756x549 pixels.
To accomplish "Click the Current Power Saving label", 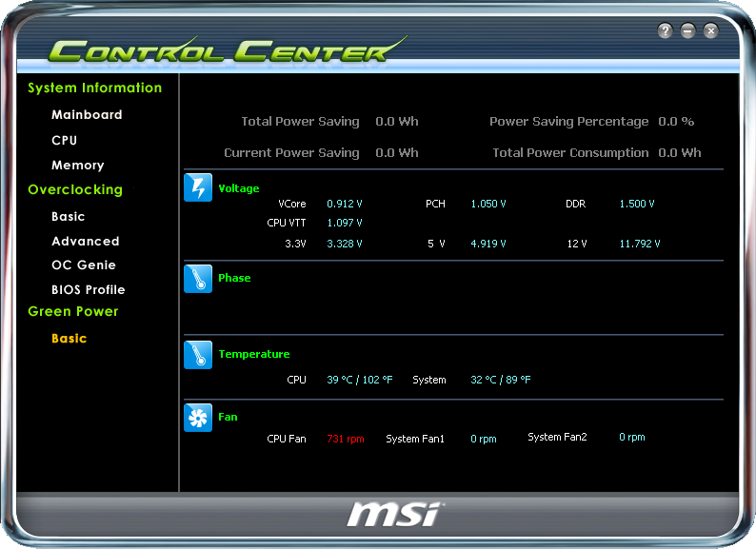I will point(291,153).
